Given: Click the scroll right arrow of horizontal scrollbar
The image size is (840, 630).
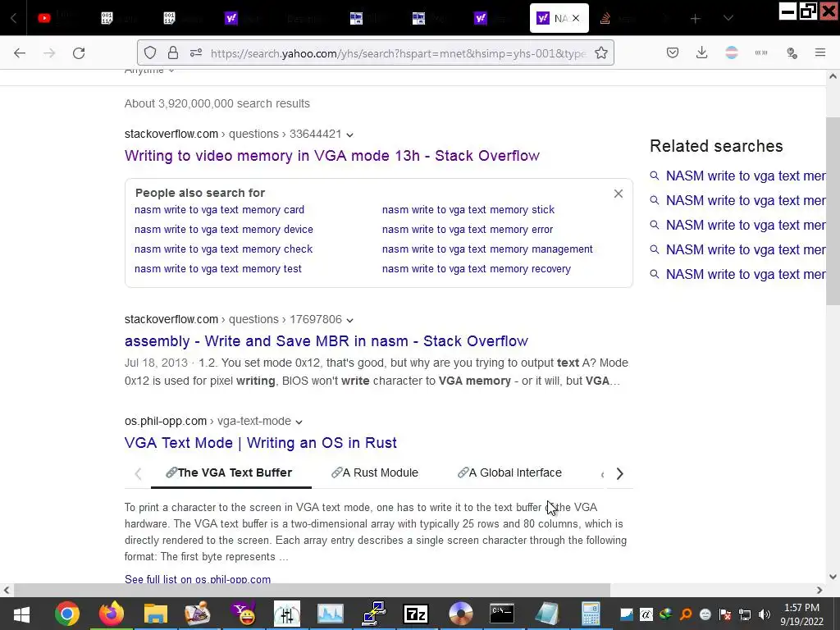Looking at the screenshot, I should pos(819,590).
